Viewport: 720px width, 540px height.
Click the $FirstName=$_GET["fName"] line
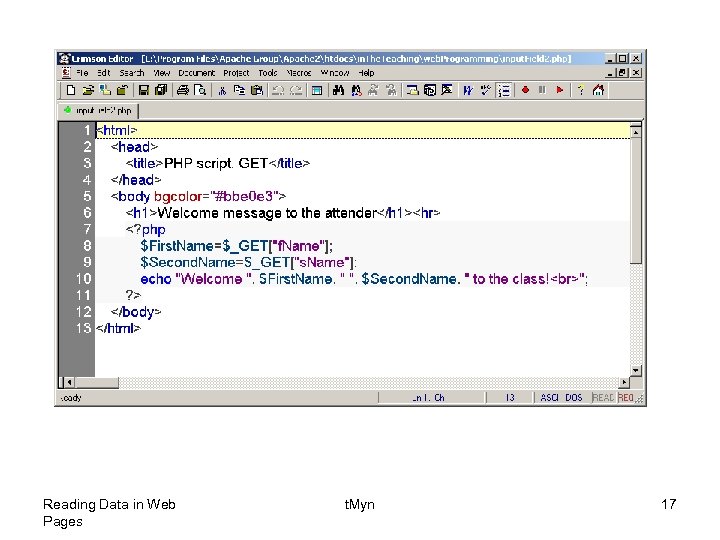[236, 246]
